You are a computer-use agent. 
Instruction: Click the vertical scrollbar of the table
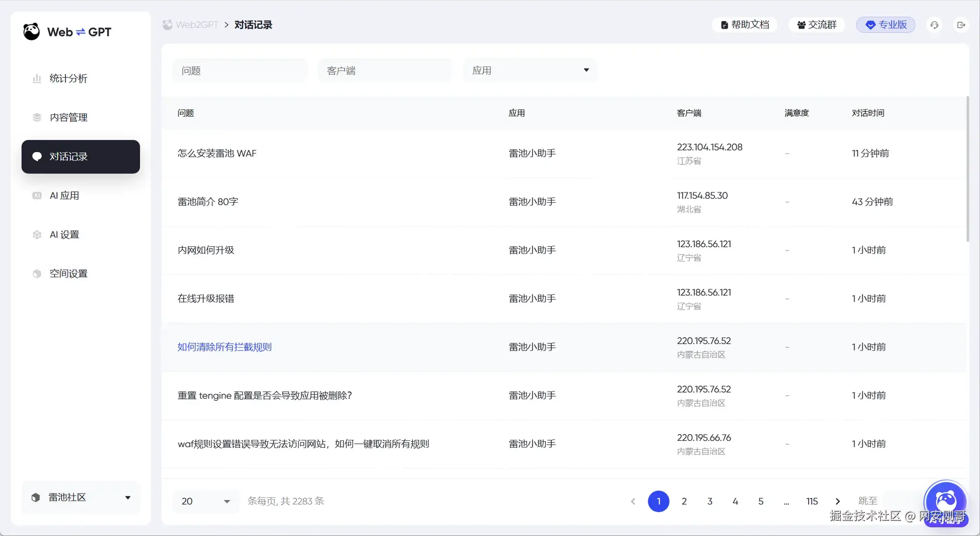pyautogui.click(x=968, y=170)
